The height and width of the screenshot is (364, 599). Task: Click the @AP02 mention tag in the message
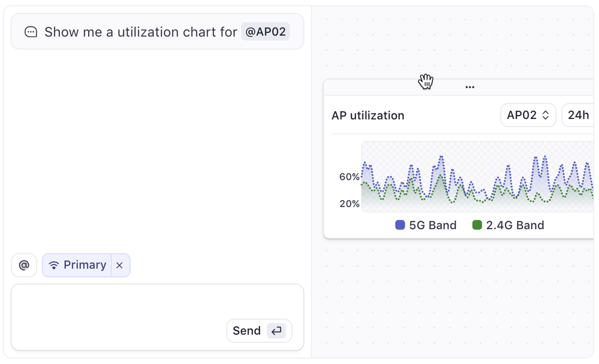[266, 32]
